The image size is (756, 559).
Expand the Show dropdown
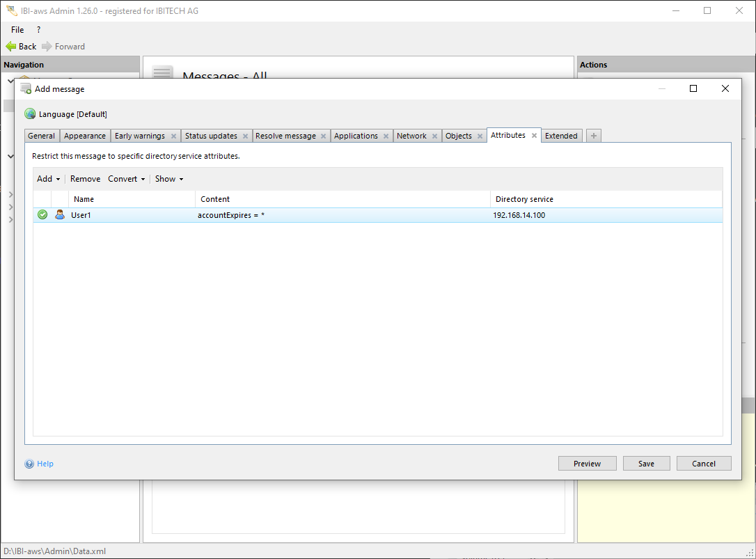point(169,179)
